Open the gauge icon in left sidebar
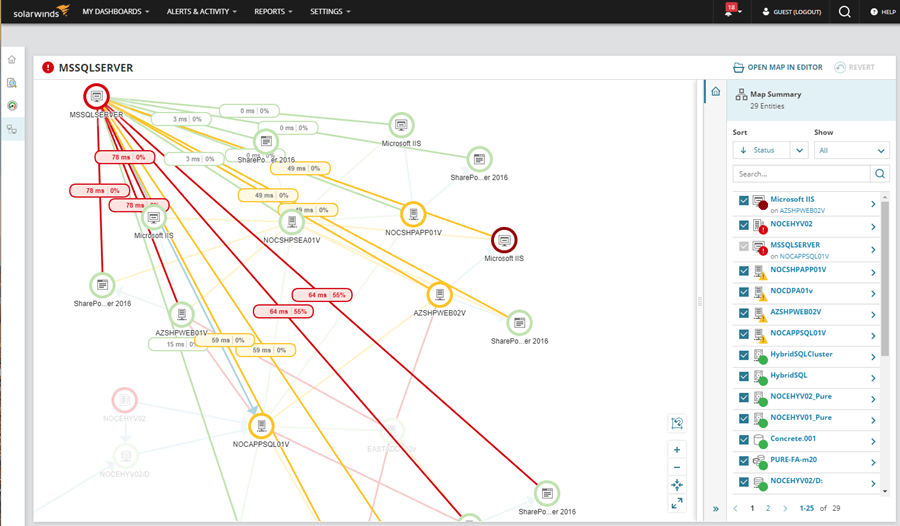This screenshot has height=526, width=900. coord(12,106)
